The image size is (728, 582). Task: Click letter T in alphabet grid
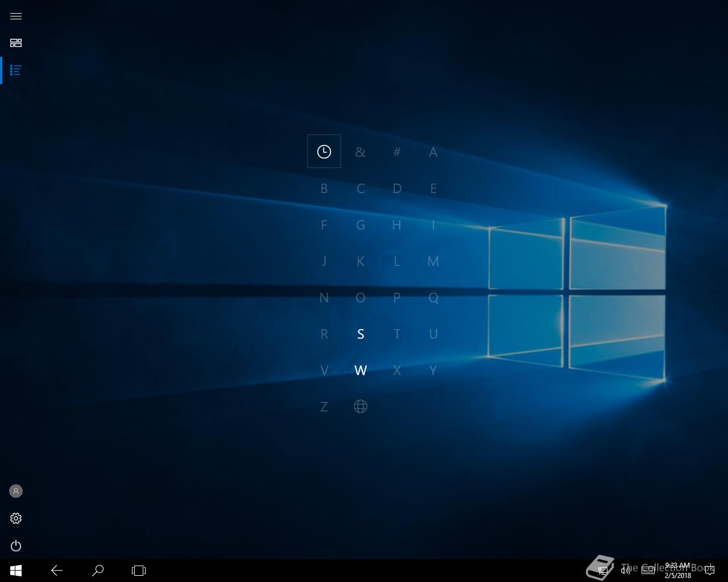click(x=397, y=334)
